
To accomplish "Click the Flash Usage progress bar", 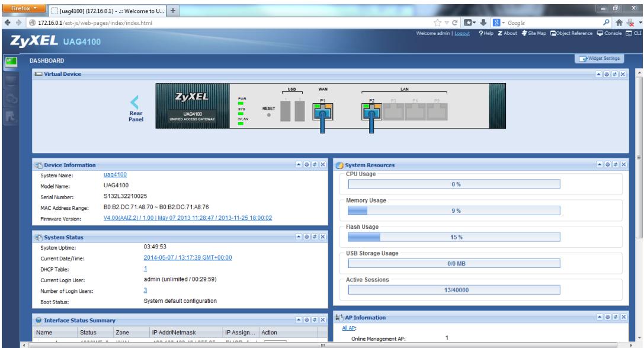I will (454, 237).
